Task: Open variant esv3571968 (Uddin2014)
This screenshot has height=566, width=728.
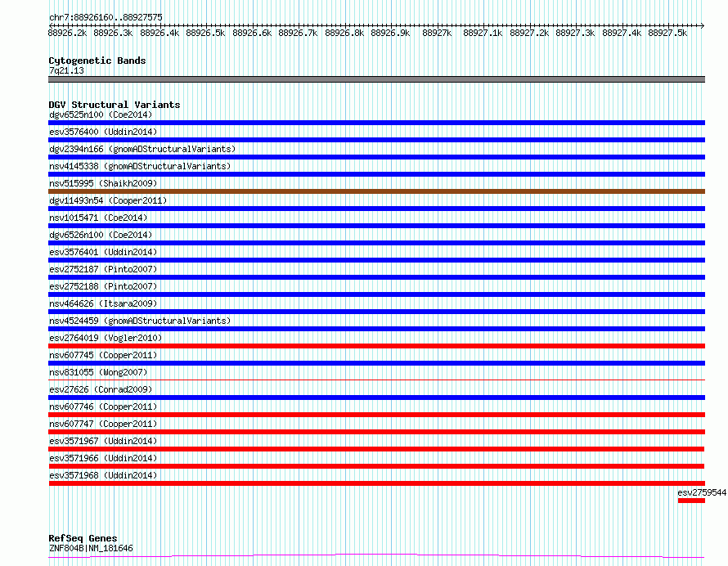Action: pyautogui.click(x=103, y=475)
